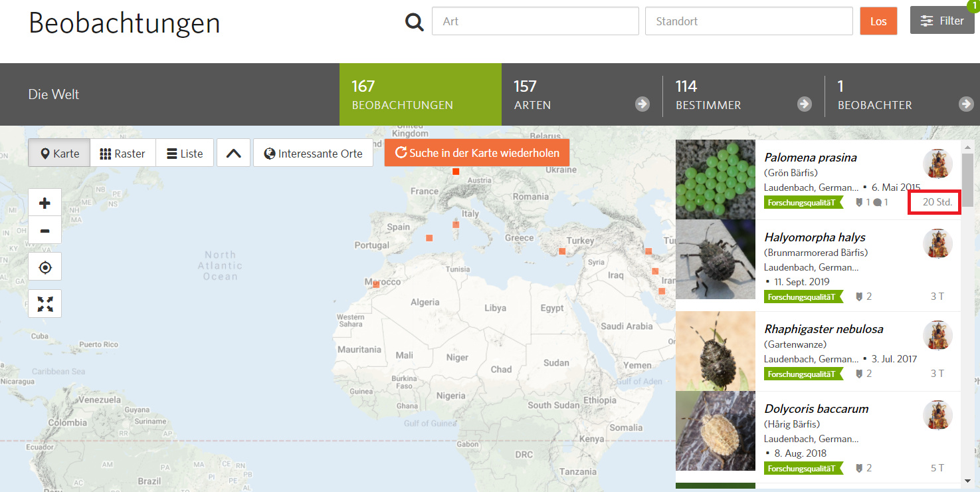
Task: Open the arrow next to Beobachter count
Action: pos(966,104)
